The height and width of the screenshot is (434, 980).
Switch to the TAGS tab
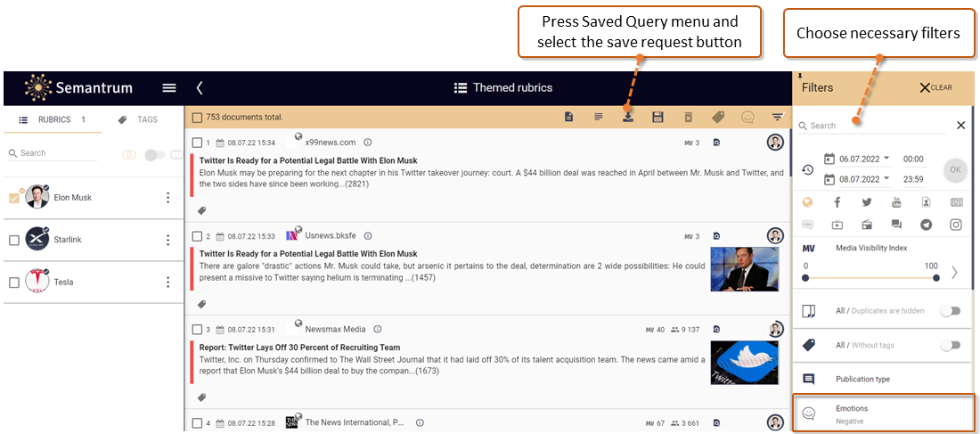[x=139, y=119]
